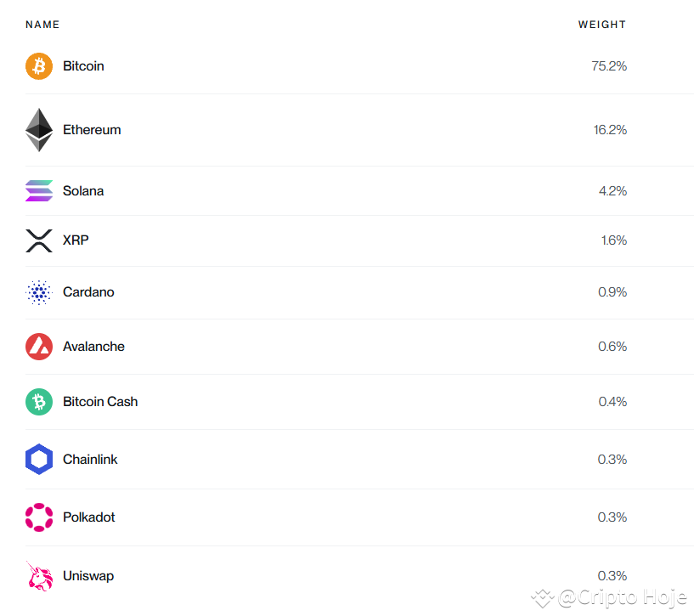Screen dimensions: 694x616
Task: Select Bitcoin's 75.2% weight value
Action: 609,65
